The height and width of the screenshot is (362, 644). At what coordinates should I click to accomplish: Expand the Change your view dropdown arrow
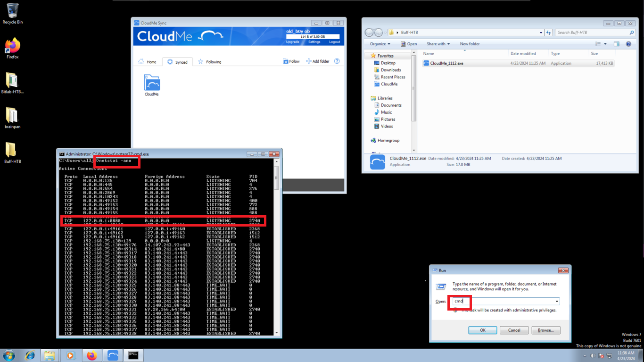tap(605, 44)
